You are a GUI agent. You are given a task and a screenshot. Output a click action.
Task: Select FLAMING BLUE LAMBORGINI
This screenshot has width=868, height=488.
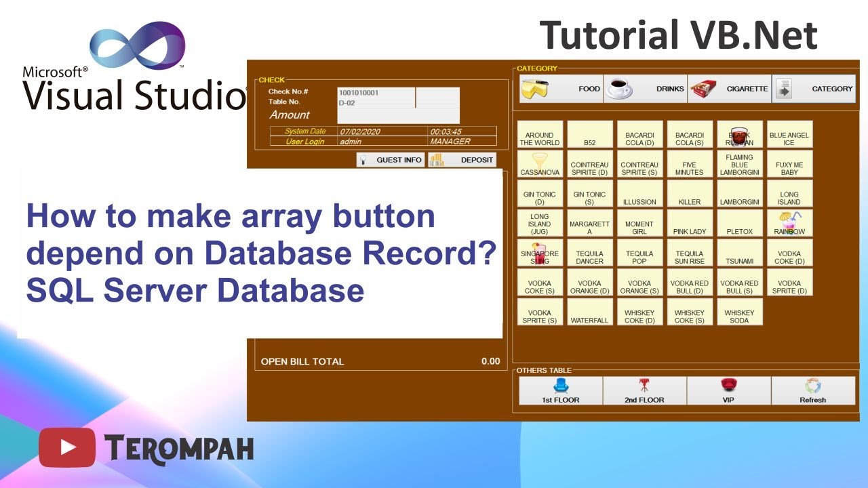(x=740, y=164)
